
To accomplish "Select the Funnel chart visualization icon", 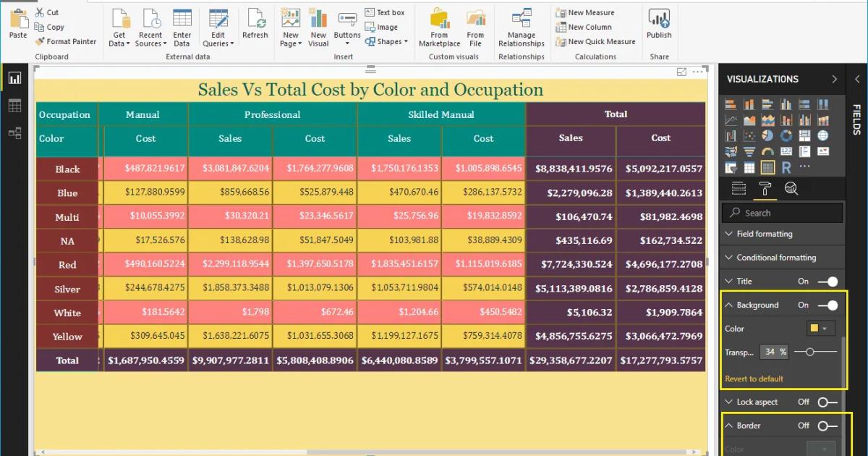I will (x=749, y=152).
